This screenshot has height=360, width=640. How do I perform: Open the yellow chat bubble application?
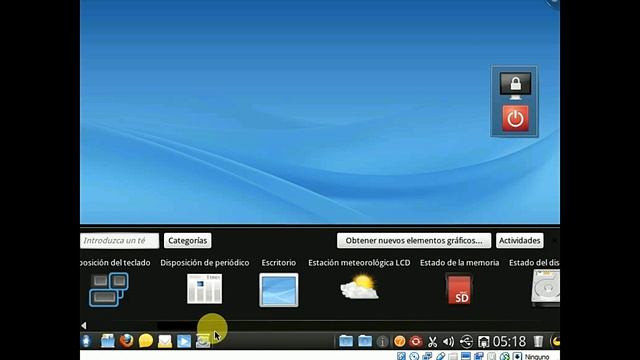point(146,341)
